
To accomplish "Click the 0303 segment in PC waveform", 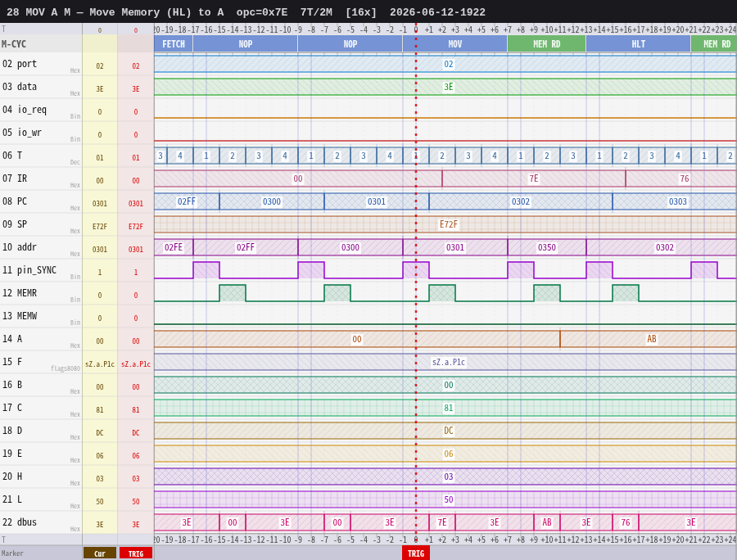I will 677,201.
